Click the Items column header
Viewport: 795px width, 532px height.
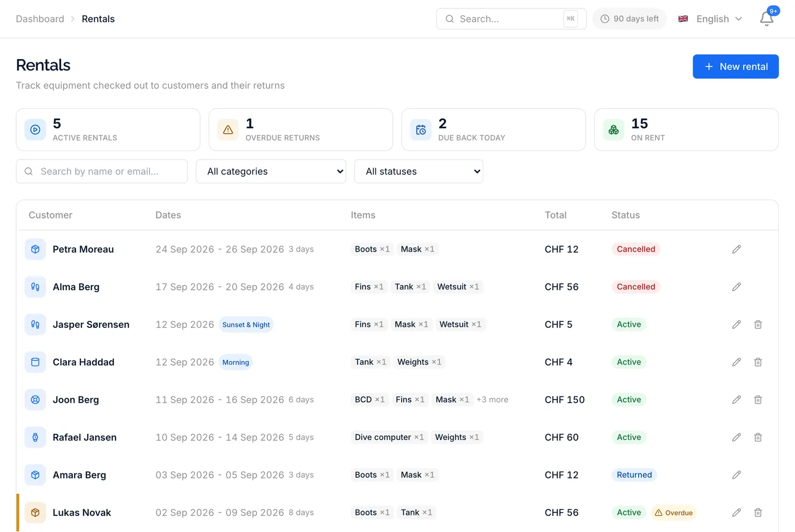coord(363,215)
